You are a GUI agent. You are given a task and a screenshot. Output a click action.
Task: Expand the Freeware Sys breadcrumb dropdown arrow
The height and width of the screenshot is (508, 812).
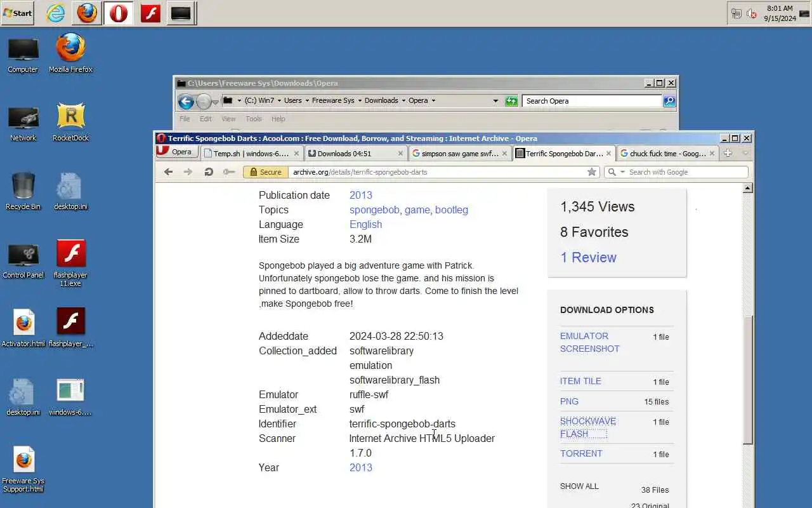tap(360, 100)
